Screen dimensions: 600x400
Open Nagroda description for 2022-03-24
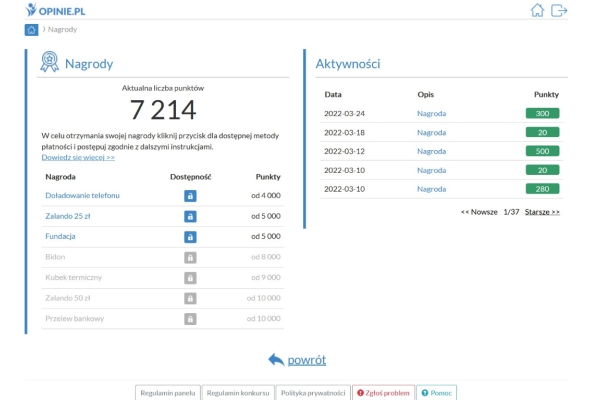point(431,114)
